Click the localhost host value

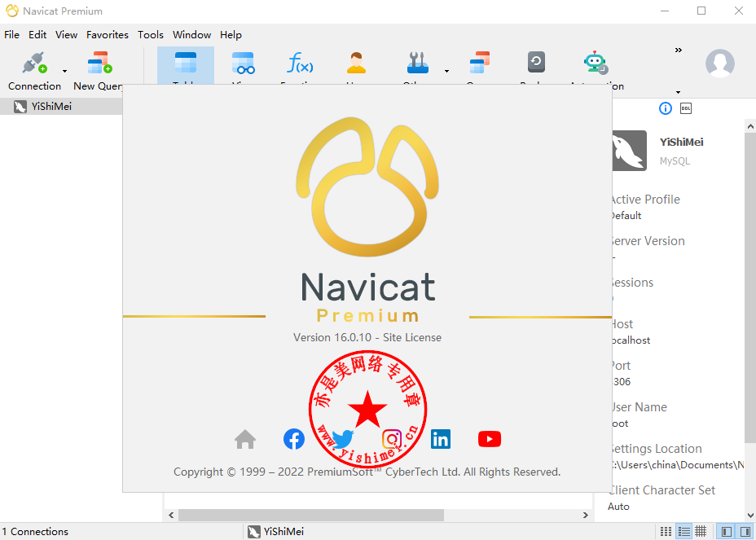coord(631,340)
